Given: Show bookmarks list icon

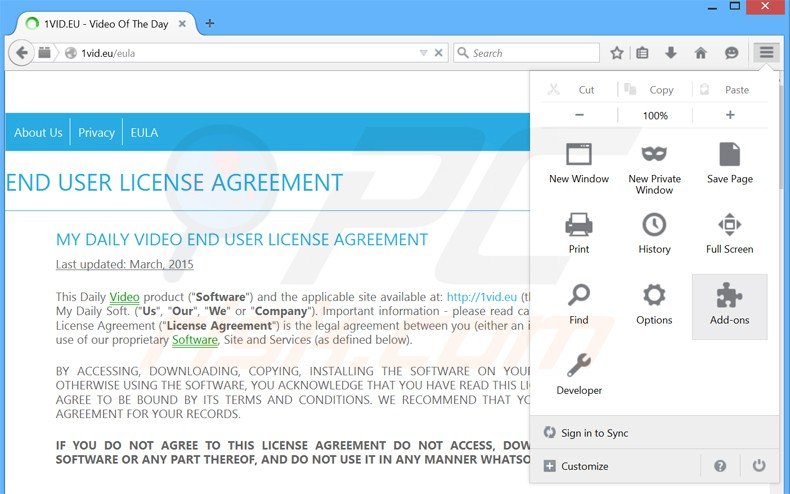Looking at the screenshot, I should pos(642,53).
